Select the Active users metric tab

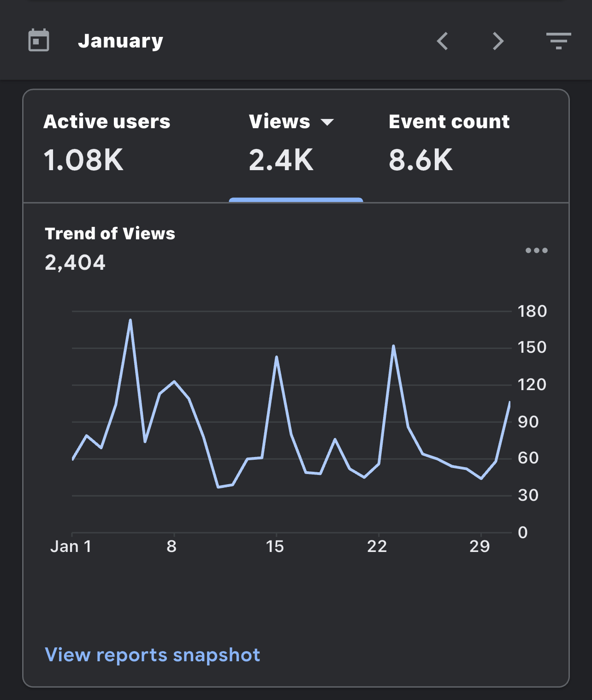(x=107, y=143)
